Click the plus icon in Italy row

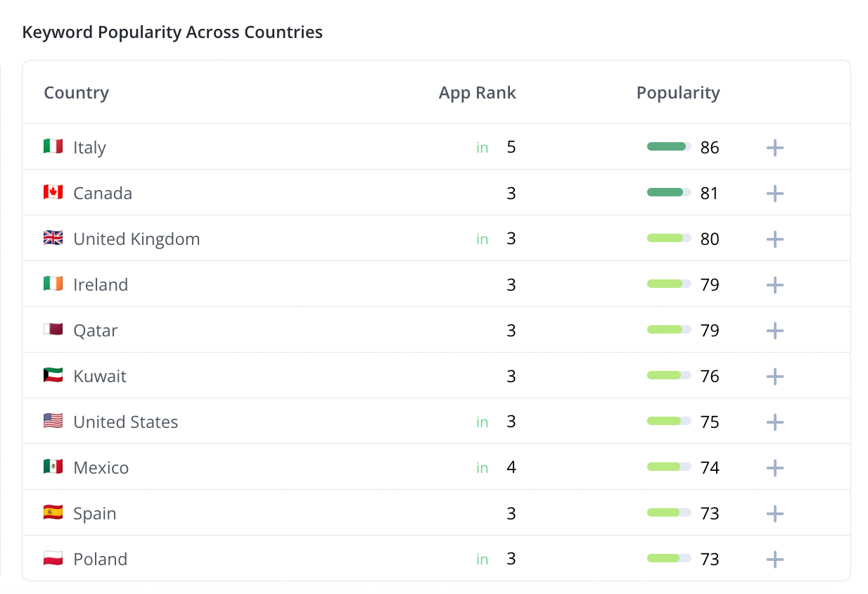pos(774,148)
